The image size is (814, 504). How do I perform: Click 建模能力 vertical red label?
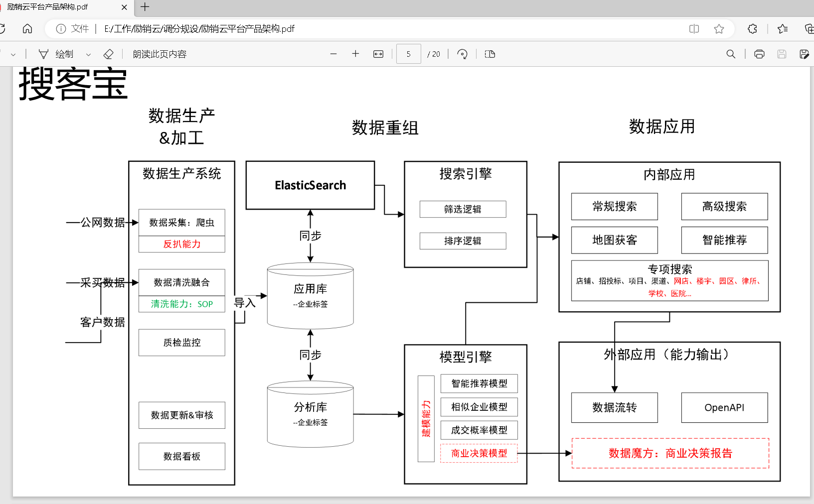(x=426, y=419)
